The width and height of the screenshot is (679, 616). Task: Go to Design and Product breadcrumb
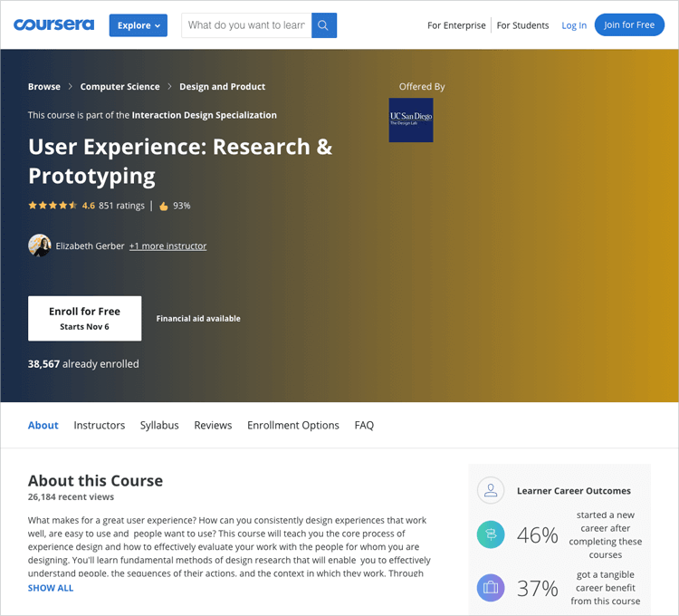point(222,87)
